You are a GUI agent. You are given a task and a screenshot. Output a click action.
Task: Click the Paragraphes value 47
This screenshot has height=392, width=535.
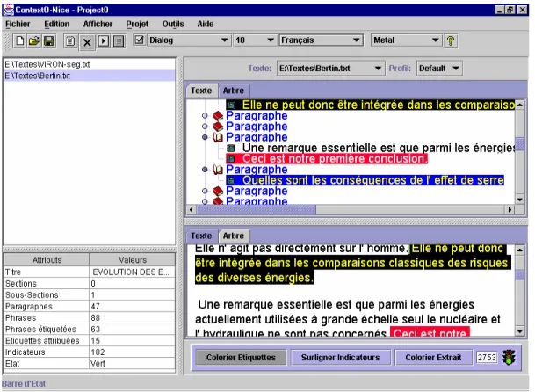(x=133, y=307)
